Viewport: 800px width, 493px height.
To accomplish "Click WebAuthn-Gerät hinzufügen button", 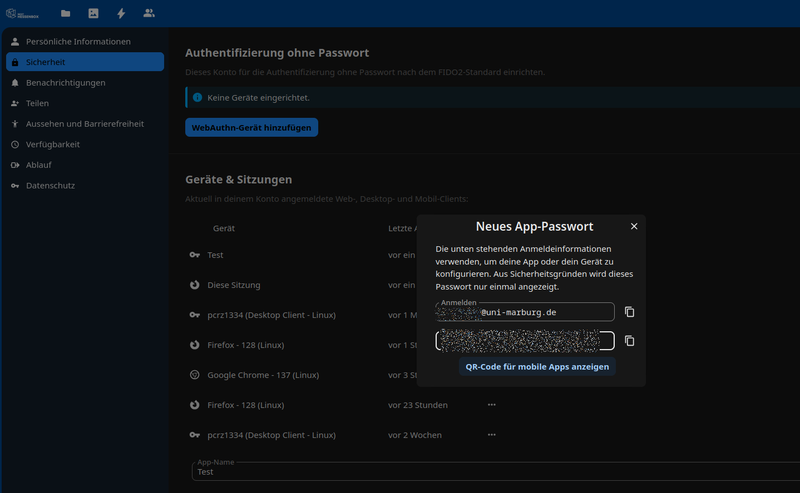I will [252, 128].
